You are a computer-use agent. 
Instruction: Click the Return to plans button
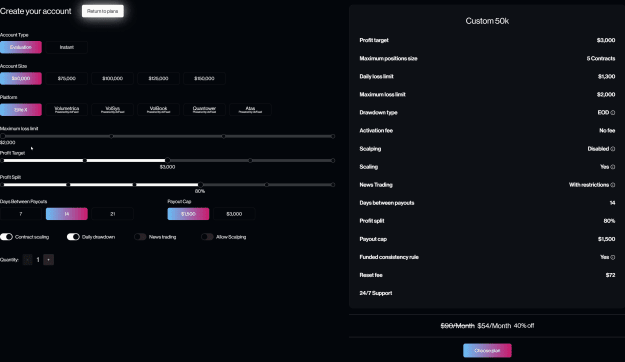[x=102, y=11]
